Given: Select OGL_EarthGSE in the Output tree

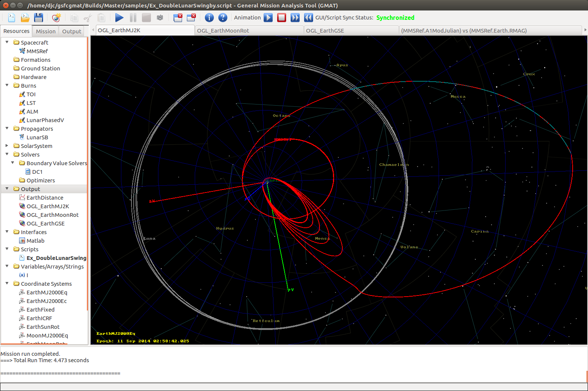Looking at the screenshot, I should (42, 224).
